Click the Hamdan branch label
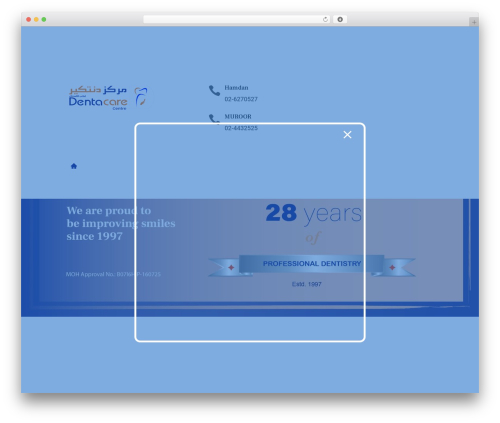Screen dimensions: 500x423 pos(236,88)
